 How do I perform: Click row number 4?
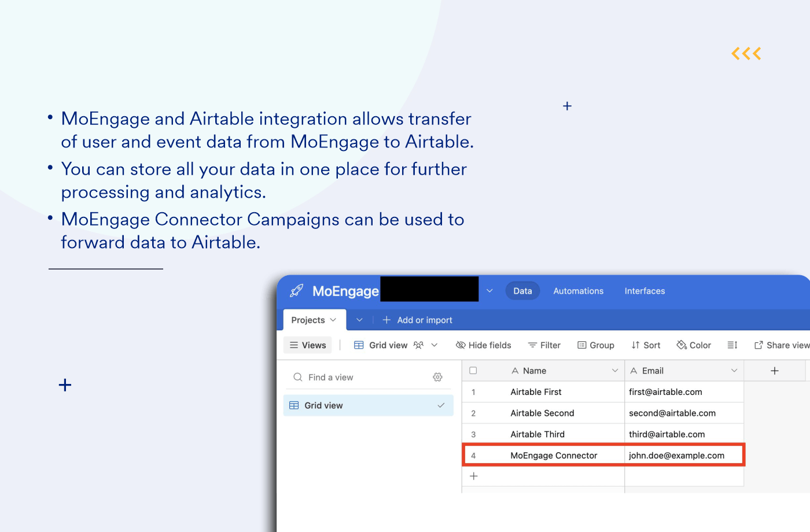(x=473, y=456)
